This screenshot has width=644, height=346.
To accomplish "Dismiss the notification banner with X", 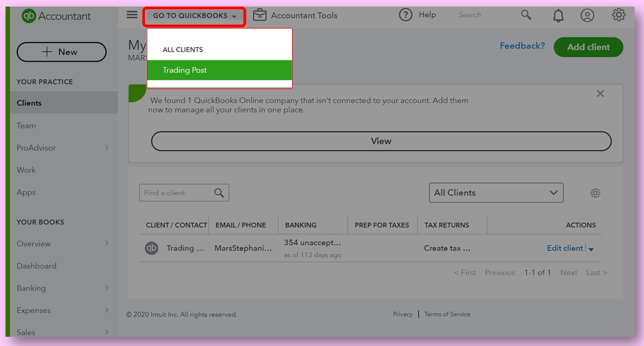I will pos(600,93).
